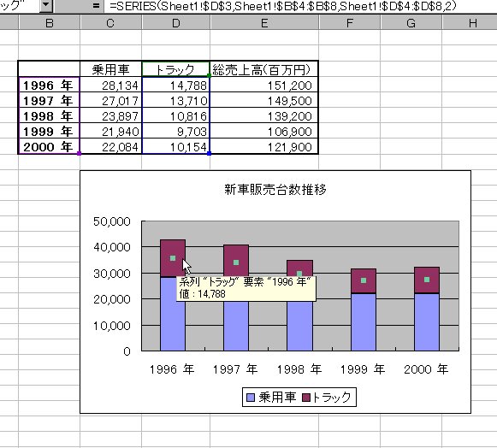Click the トラック header cell
Image resolution: width=497 pixels, height=448 pixels.
[175, 69]
